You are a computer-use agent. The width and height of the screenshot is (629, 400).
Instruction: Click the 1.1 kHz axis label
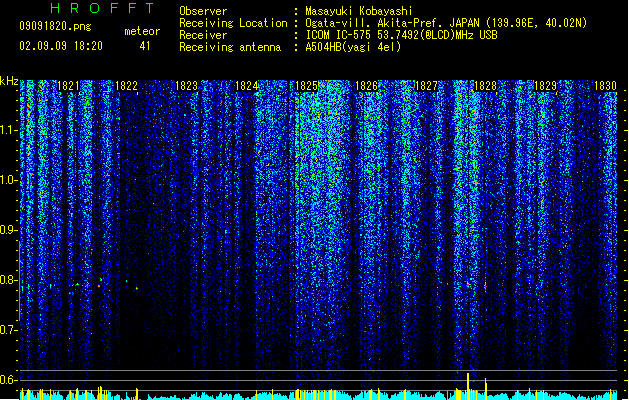point(8,130)
